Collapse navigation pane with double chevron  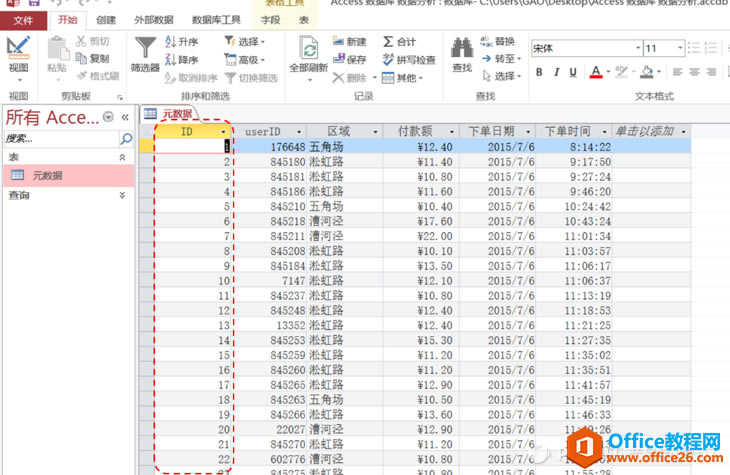click(125, 117)
